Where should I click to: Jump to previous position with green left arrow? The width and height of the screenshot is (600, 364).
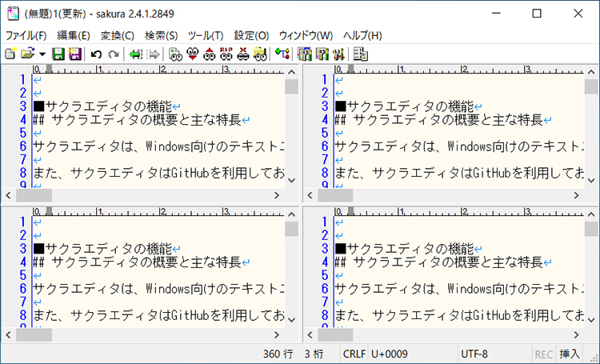pos(135,54)
